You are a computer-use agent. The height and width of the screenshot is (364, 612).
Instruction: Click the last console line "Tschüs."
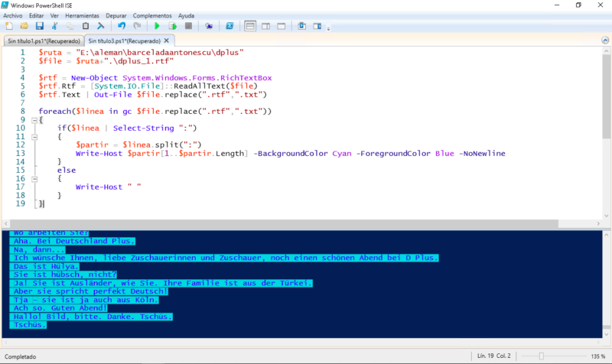(x=30, y=325)
